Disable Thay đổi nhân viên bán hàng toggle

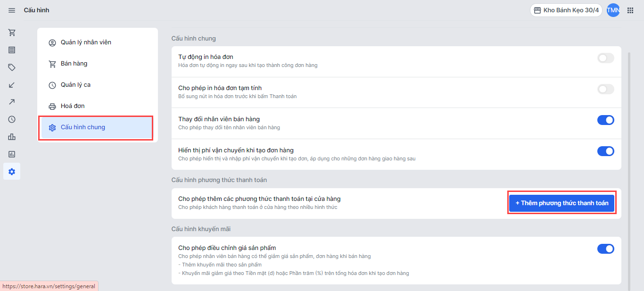[x=605, y=120]
